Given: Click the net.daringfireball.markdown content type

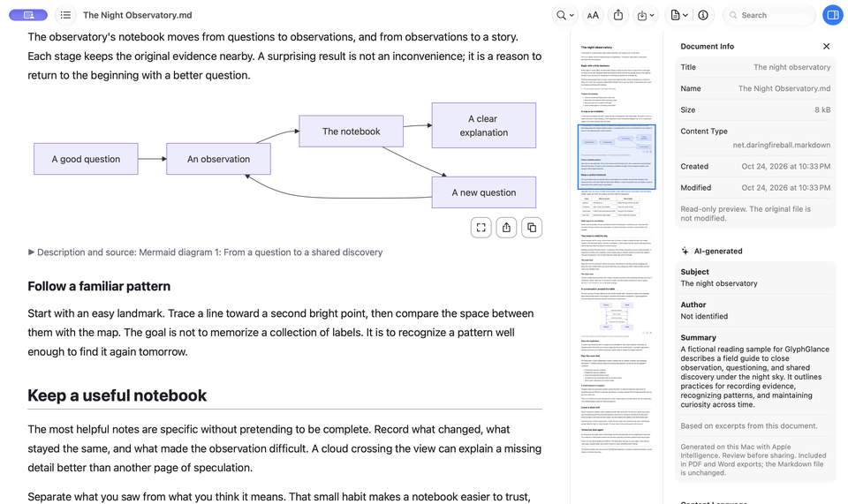Looking at the screenshot, I should (x=782, y=145).
